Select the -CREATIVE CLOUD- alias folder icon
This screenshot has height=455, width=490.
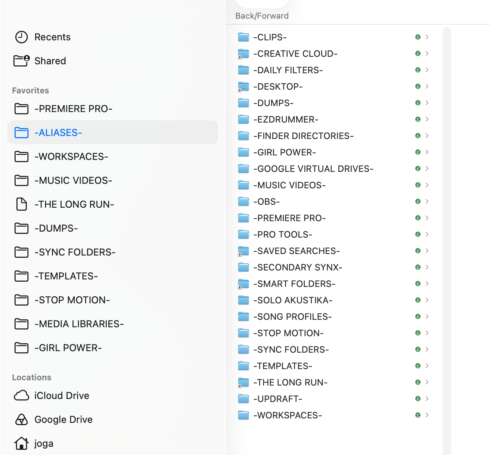tap(243, 54)
